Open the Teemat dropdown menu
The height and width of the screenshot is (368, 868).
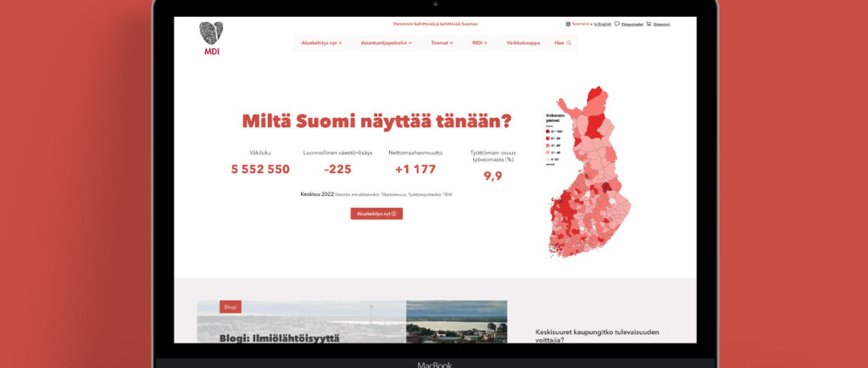[x=442, y=42]
